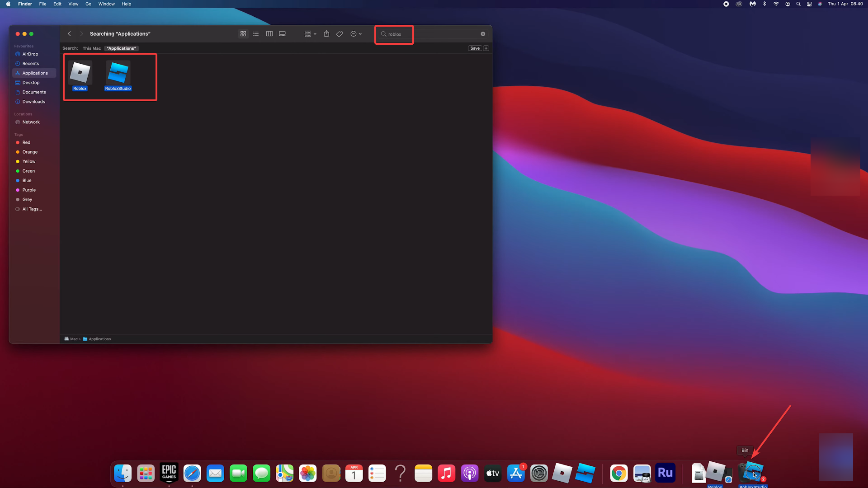Open the View menu in menu bar
Screen dimensions: 868x488
pyautogui.click(x=73, y=4)
